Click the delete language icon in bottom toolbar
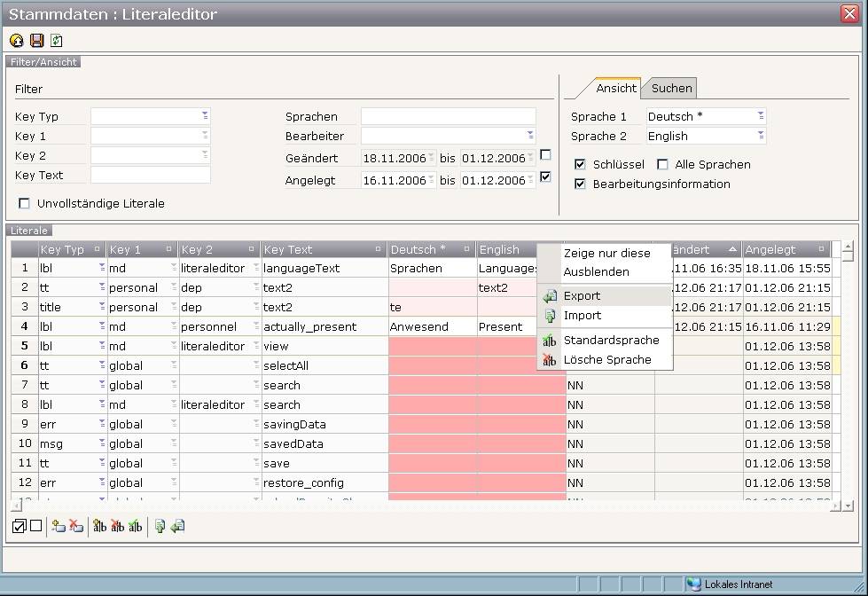This screenshot has height=596, width=868. tap(117, 526)
